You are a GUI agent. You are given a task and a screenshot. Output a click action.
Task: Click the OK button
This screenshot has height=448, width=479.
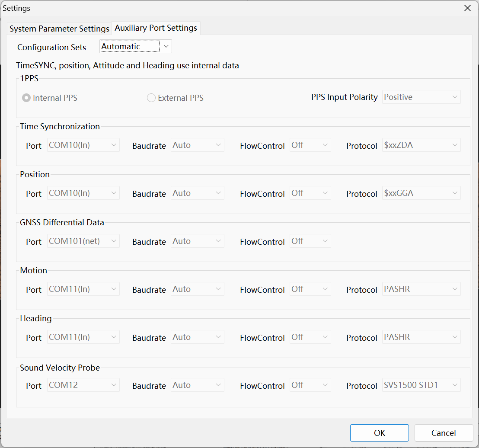pyautogui.click(x=379, y=433)
